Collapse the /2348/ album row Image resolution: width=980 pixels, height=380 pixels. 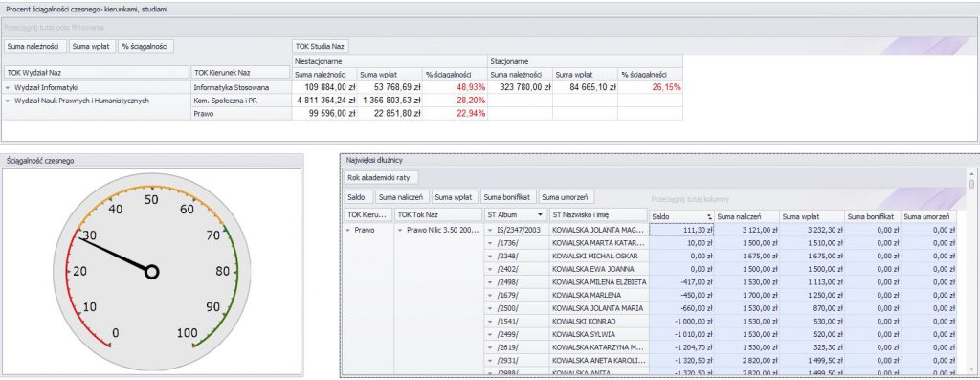[491, 256]
